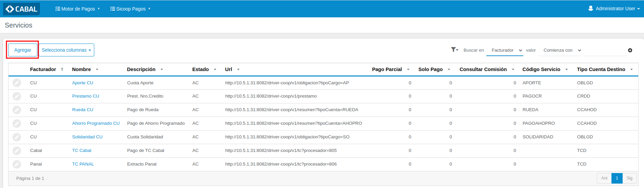Sort by the Facturador column arrow
Screen dimensions: 644x188
[62, 69]
